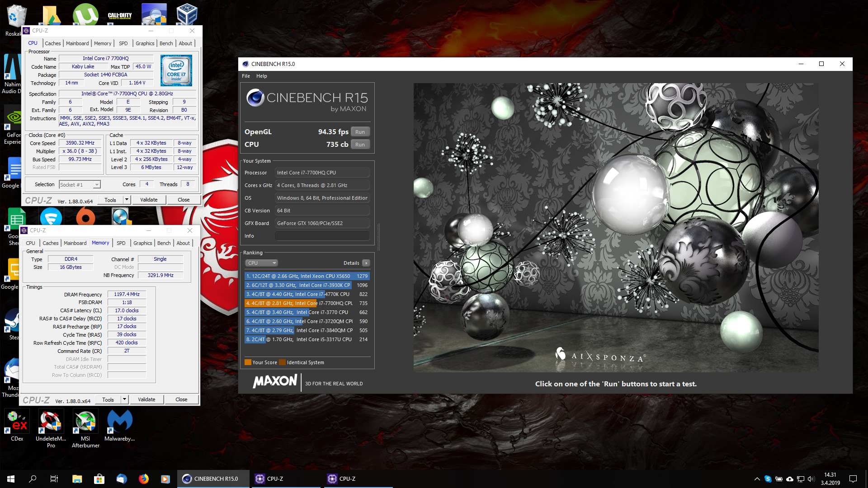
Task: Select ranking row Intel Xeon CPU X5650
Action: click(x=307, y=276)
